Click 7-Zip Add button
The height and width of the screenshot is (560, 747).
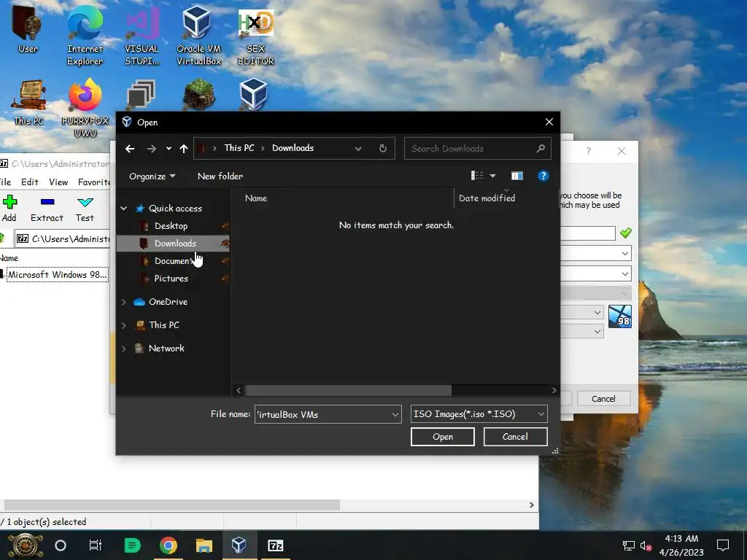9,208
